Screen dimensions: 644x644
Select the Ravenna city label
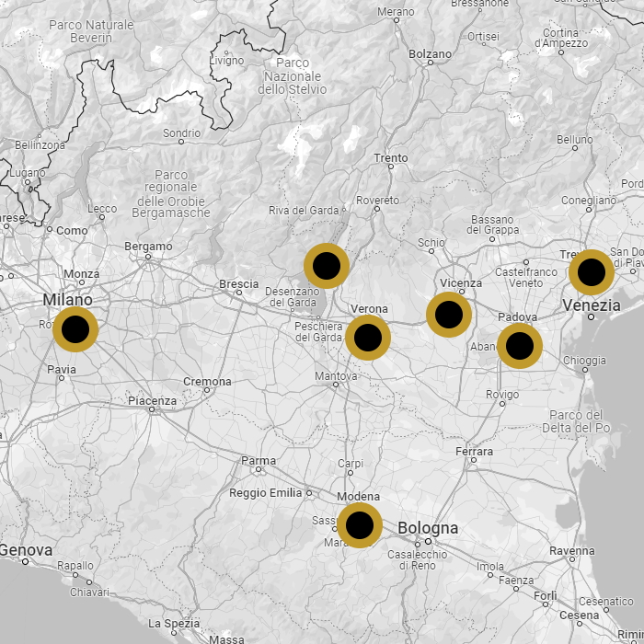[572, 551]
